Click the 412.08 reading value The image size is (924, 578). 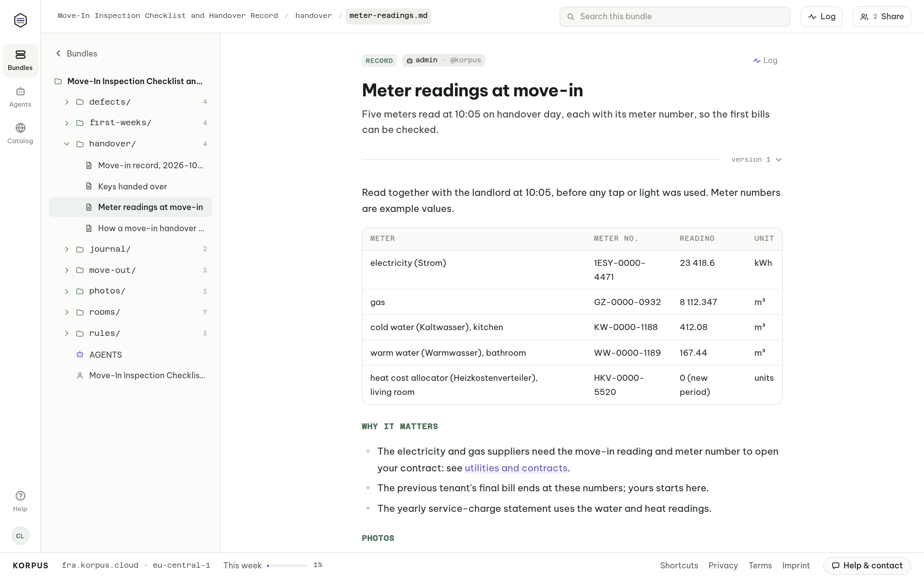coord(693,327)
